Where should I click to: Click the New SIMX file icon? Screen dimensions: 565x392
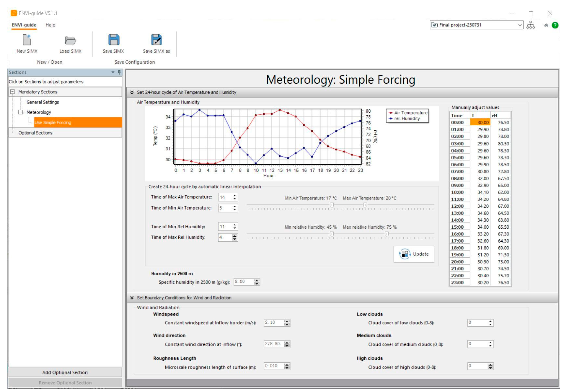coord(27,40)
